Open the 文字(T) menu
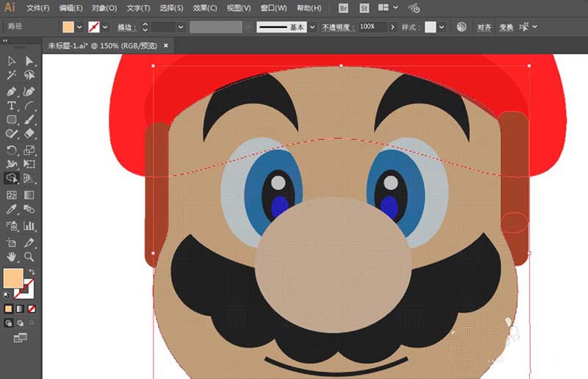588x379 pixels. click(138, 8)
